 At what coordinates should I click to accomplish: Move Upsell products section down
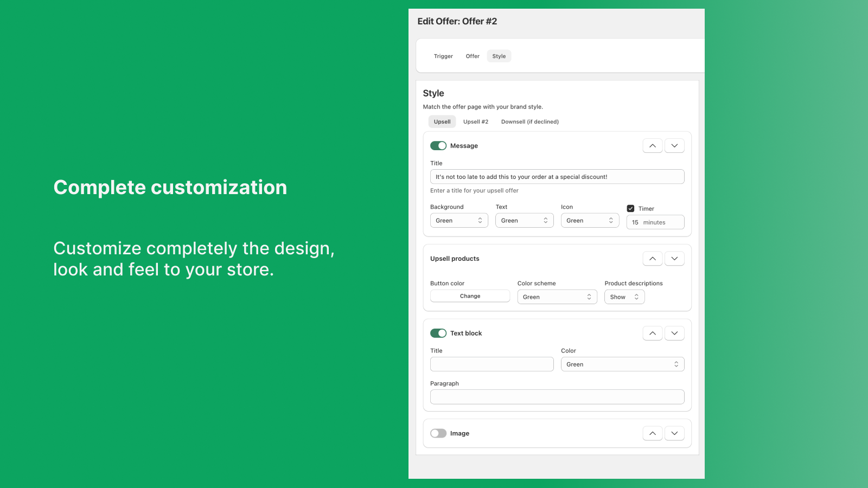[674, 259]
